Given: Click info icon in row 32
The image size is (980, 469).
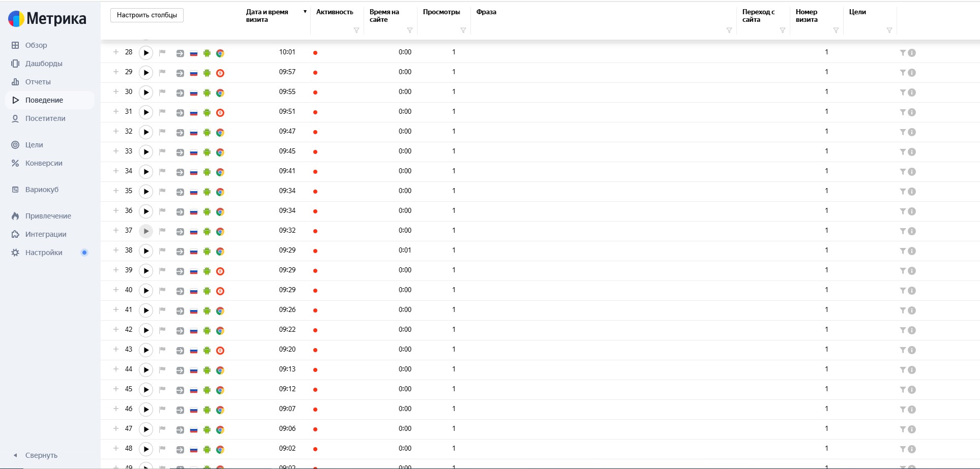Looking at the screenshot, I should [x=912, y=132].
